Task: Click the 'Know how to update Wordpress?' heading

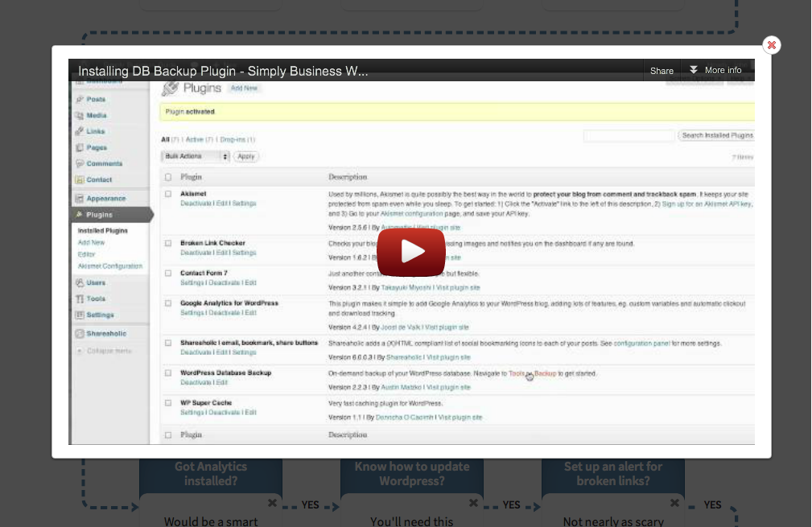Action: 412,474
